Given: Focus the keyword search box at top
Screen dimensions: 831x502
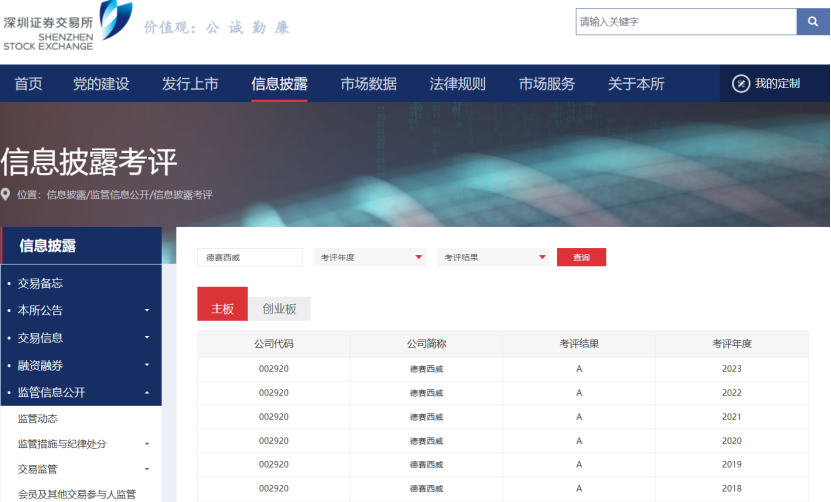Looking at the screenshot, I should coord(685,21).
